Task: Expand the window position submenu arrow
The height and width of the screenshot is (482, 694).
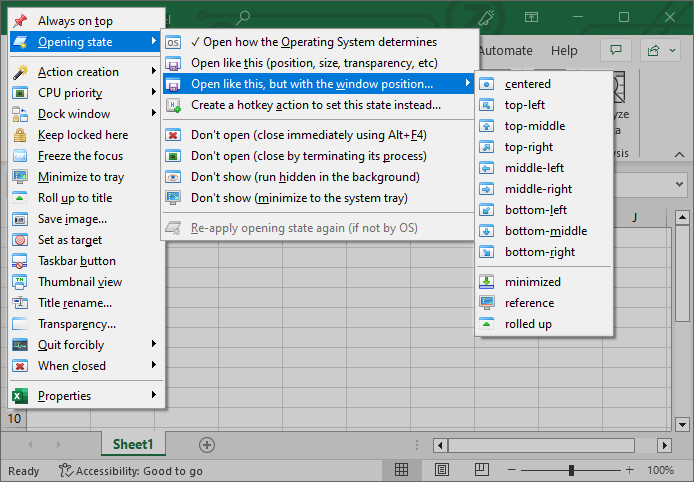Action: pyautogui.click(x=467, y=83)
